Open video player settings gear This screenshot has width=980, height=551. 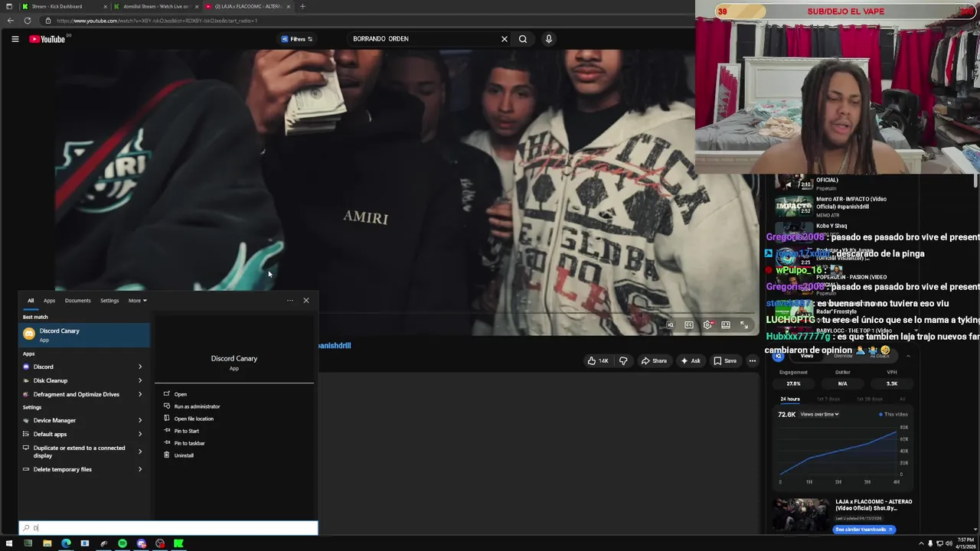pos(707,325)
